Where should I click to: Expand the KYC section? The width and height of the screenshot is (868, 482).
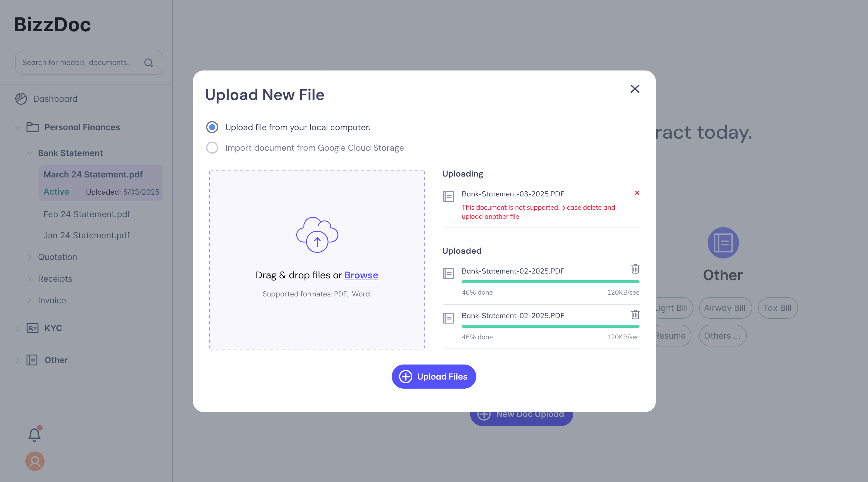[x=18, y=328]
